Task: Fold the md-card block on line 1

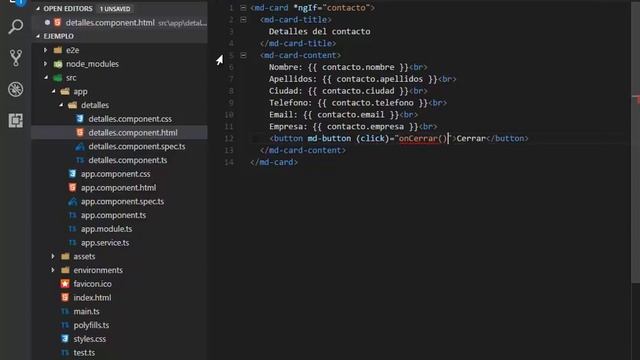Action: tap(243, 8)
